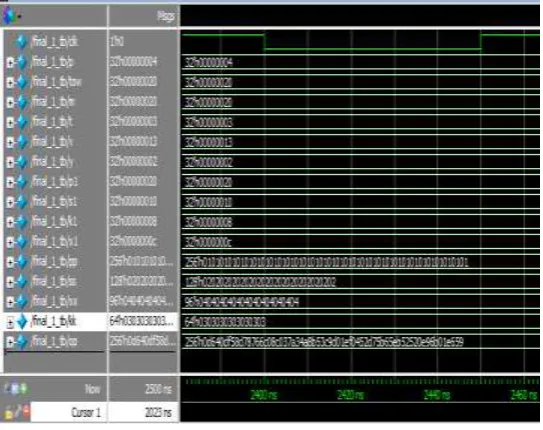Click diamond icon of 32'h00000003 signal row
The image size is (543, 430).
[22, 122]
